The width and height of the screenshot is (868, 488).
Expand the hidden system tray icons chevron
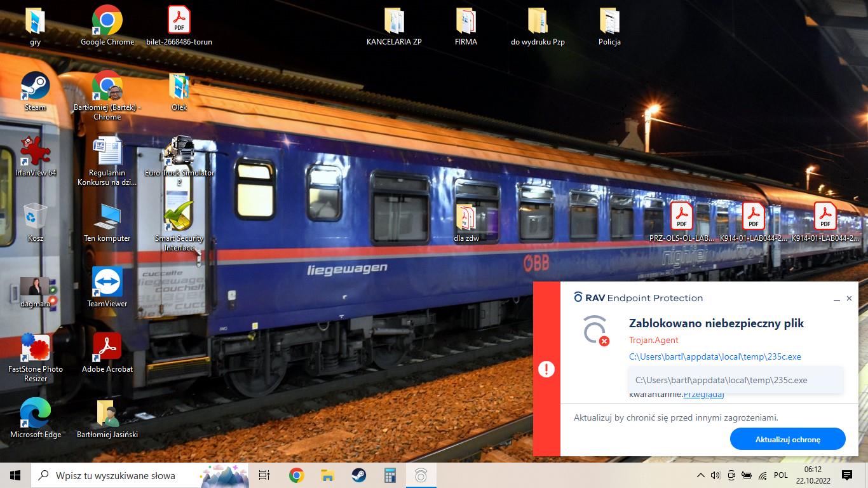tap(701, 475)
